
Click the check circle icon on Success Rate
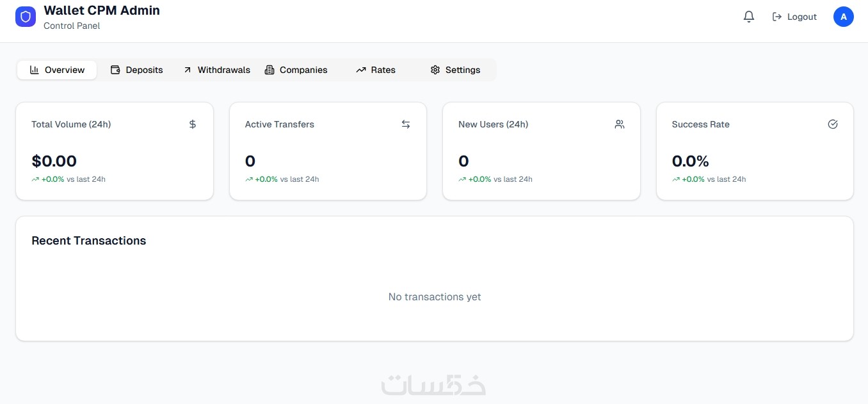(833, 124)
